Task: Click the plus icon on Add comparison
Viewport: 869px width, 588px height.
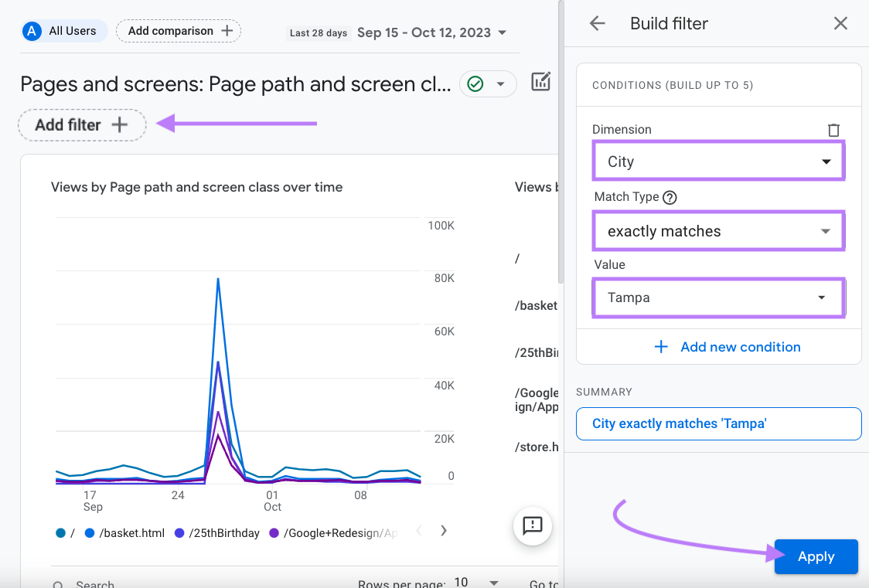Action: (x=228, y=31)
